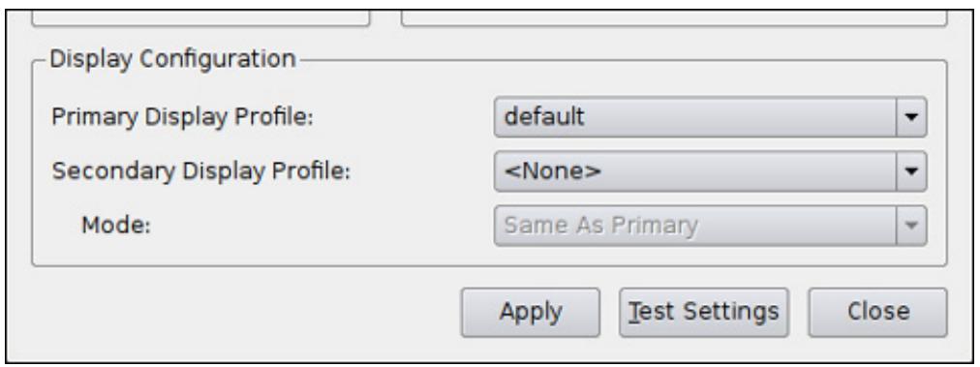The height and width of the screenshot is (367, 980).
Task: Click the gap between the Primary label and its dropdown
Action: (x=403, y=117)
